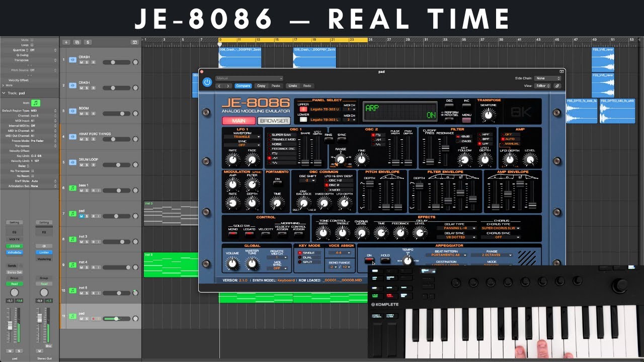Click the link icon beside View Editor
Screen dimensions: 644x362
pyautogui.click(x=557, y=86)
